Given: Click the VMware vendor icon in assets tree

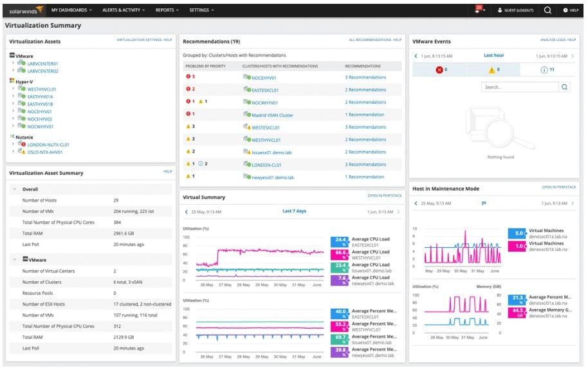Looking at the screenshot, I should (12, 55).
